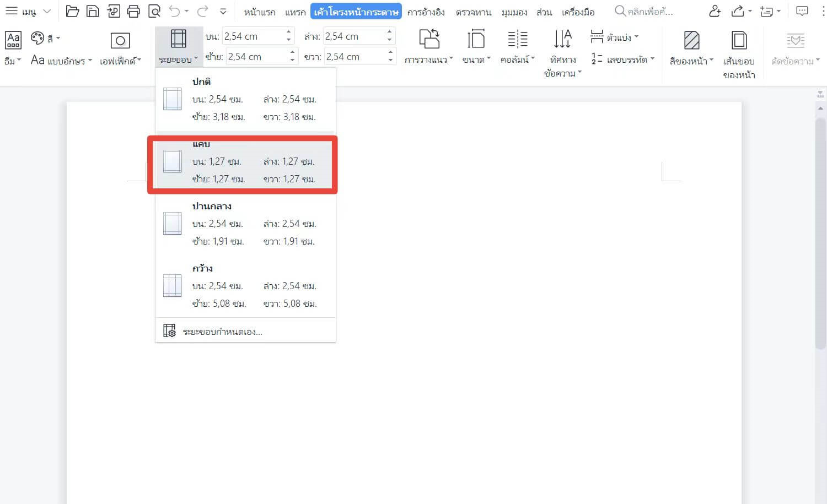
Task: Open the การอ้างอิง tab
Action: pyautogui.click(x=426, y=12)
